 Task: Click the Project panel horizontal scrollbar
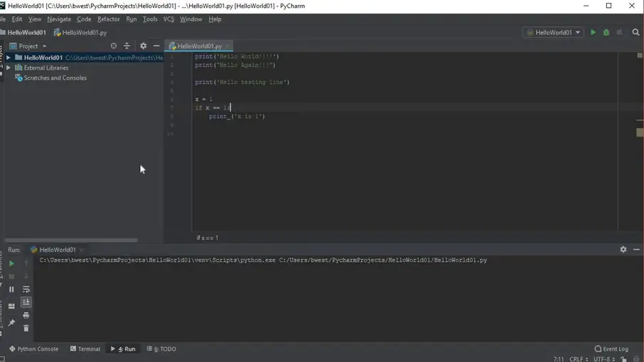click(71, 240)
